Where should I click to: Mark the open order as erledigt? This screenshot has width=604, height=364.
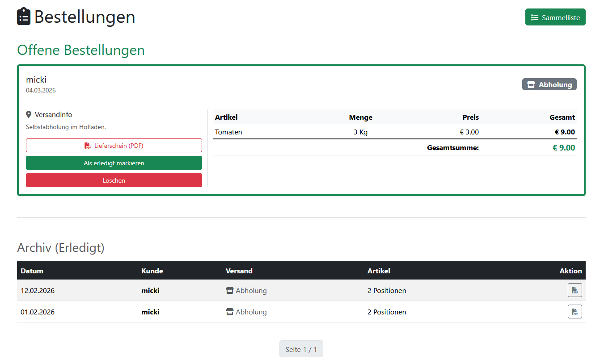(x=114, y=163)
